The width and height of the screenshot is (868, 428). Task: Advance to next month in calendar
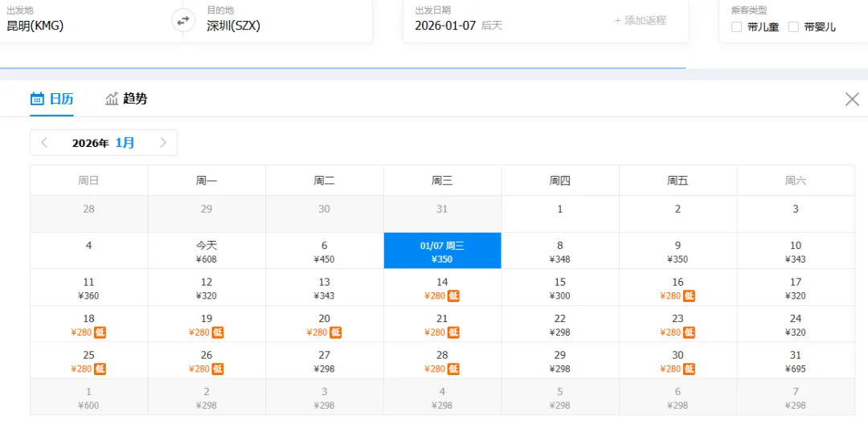[162, 143]
